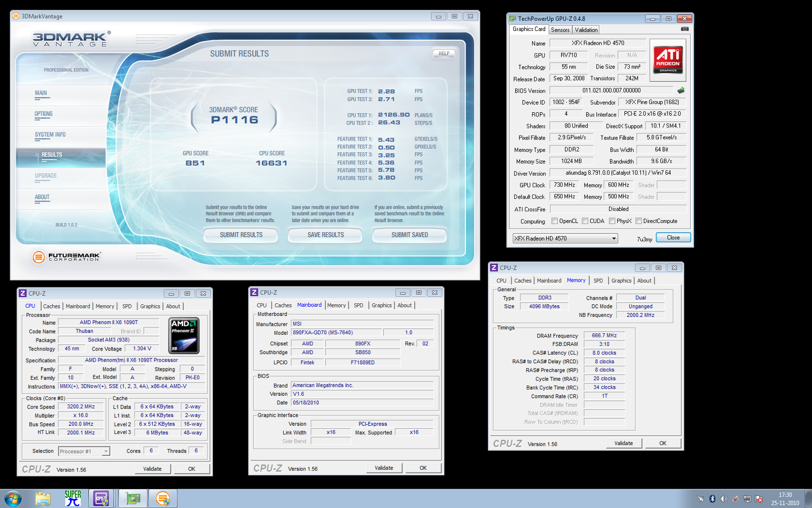Open CPU tab in CPU-Z Mainboard window
Viewport: 812px width, 508px height.
coord(262,305)
